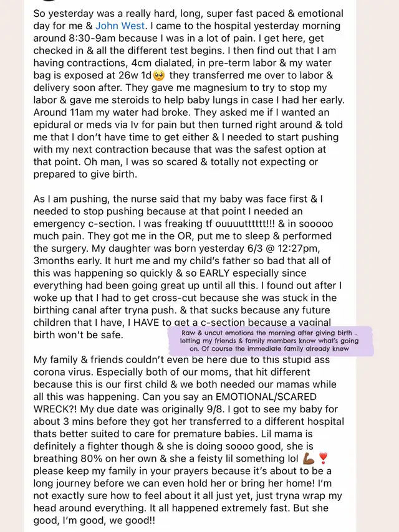Screen dimensions: 399x532
Task: Tap the purple 'Raw & uncut emotions' caption
Action: [x=270, y=341]
